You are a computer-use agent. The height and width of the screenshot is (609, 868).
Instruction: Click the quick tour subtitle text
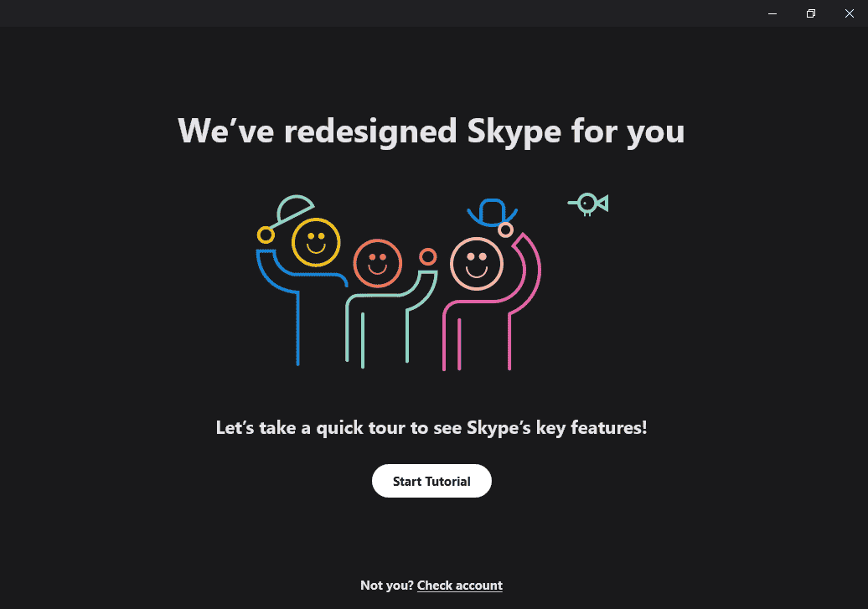(431, 427)
